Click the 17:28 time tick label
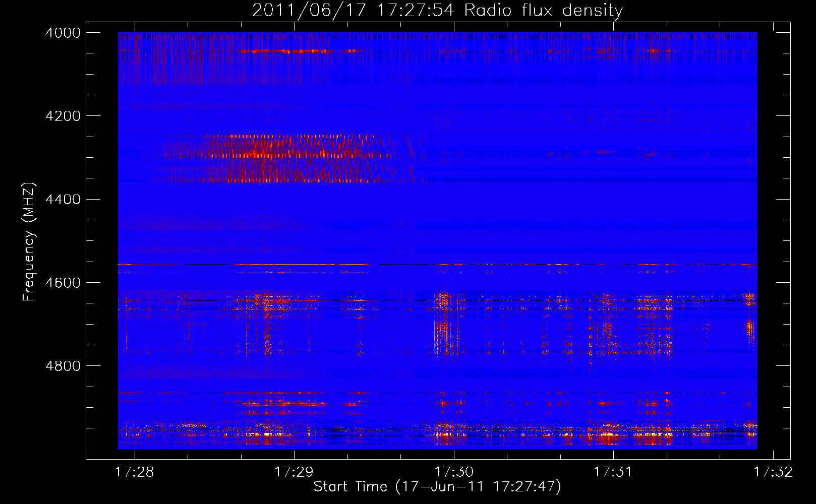816x504 pixels. coord(135,472)
